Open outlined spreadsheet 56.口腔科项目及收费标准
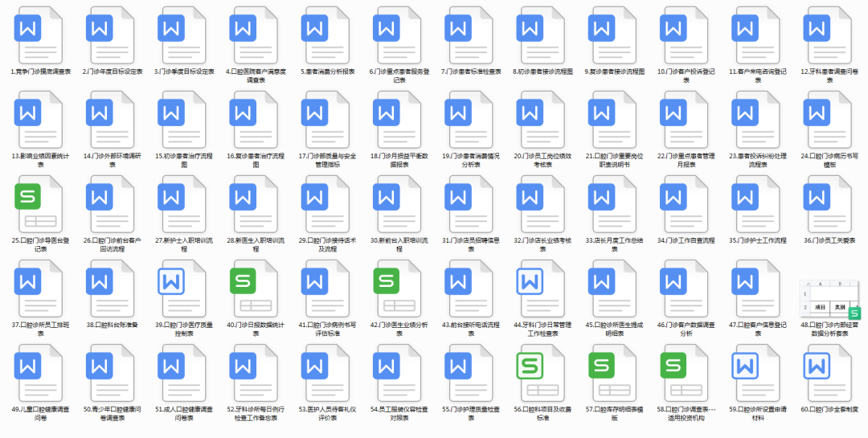 click(x=542, y=374)
